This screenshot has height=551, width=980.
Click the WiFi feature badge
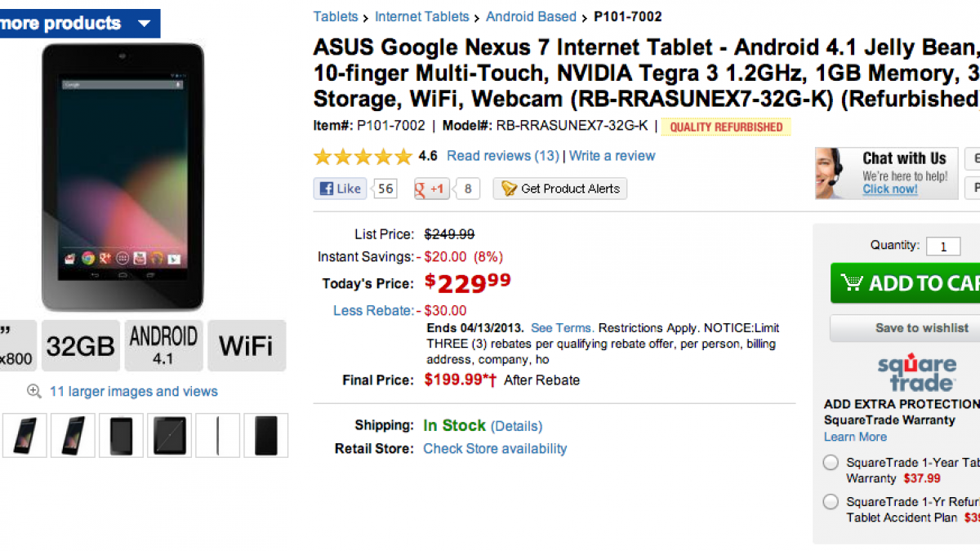(246, 346)
